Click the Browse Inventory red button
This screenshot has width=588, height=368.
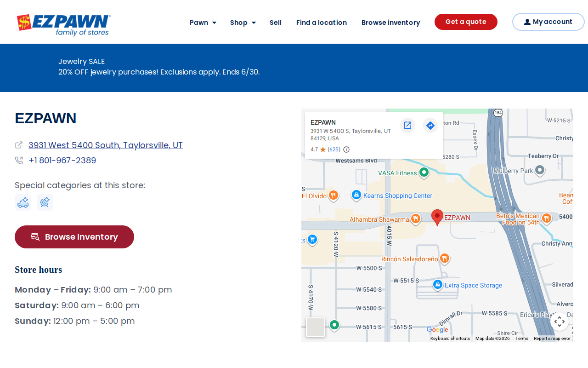tap(74, 237)
